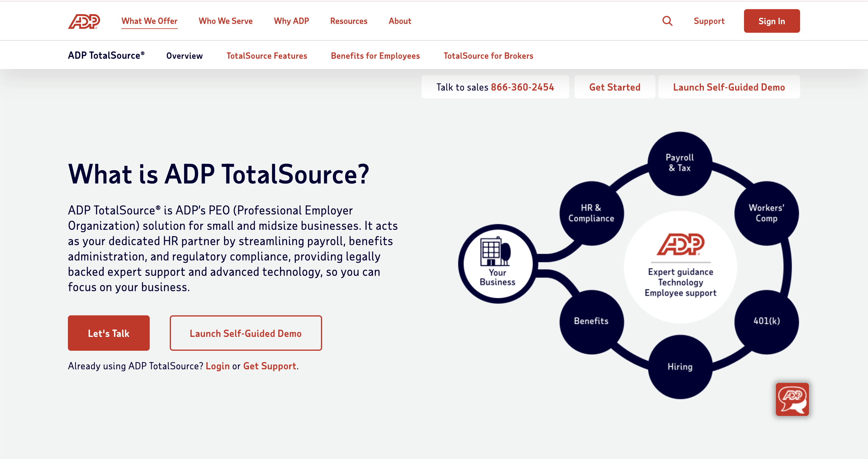Call sales number 866-360-2454 link
The width and height of the screenshot is (868, 459).
pos(522,87)
